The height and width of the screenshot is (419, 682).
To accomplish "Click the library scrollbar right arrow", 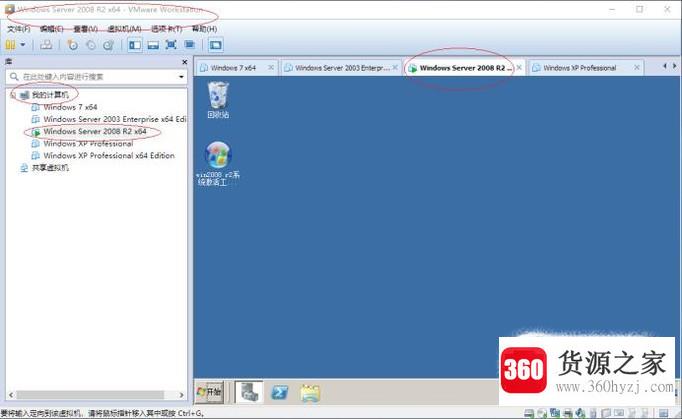I will [182, 395].
